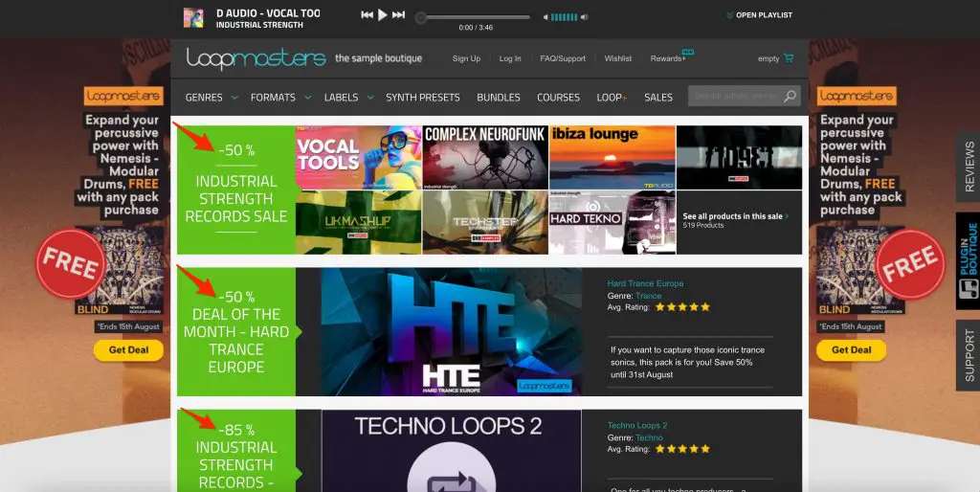This screenshot has width=980, height=492.
Task: Open the Log In page
Action: point(510,58)
